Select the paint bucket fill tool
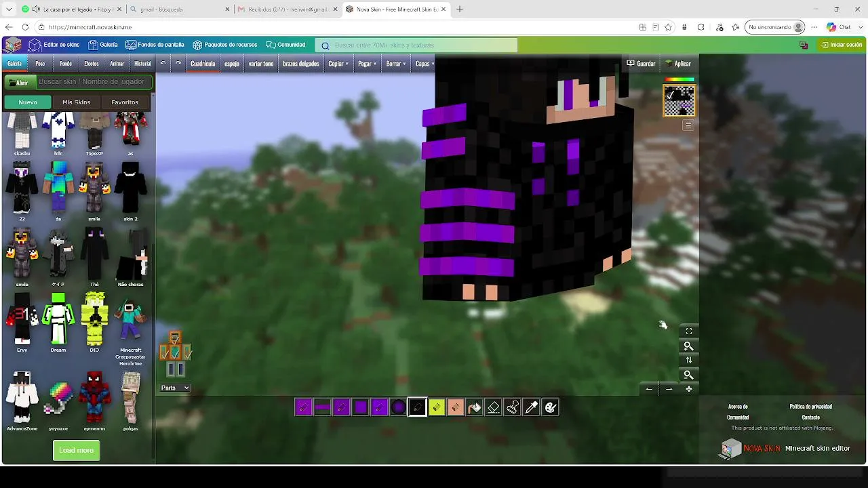The image size is (868, 488). [x=475, y=407]
